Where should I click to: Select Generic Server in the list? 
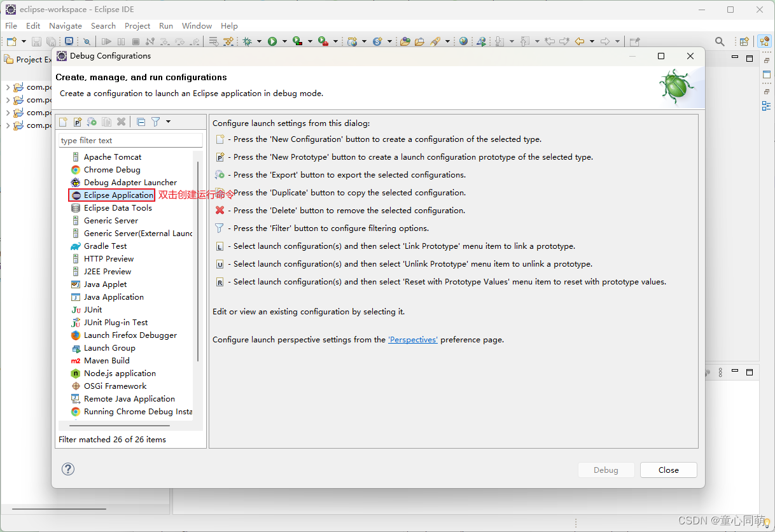pos(111,220)
